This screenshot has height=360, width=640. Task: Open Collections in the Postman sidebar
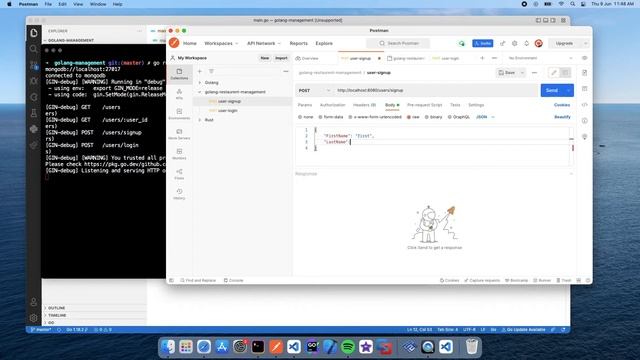click(179, 74)
